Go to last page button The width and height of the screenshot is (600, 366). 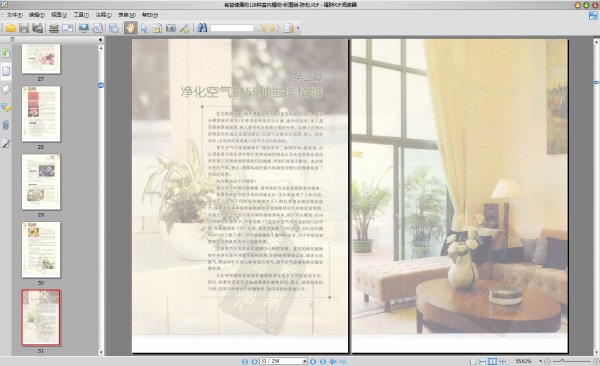click(323, 361)
